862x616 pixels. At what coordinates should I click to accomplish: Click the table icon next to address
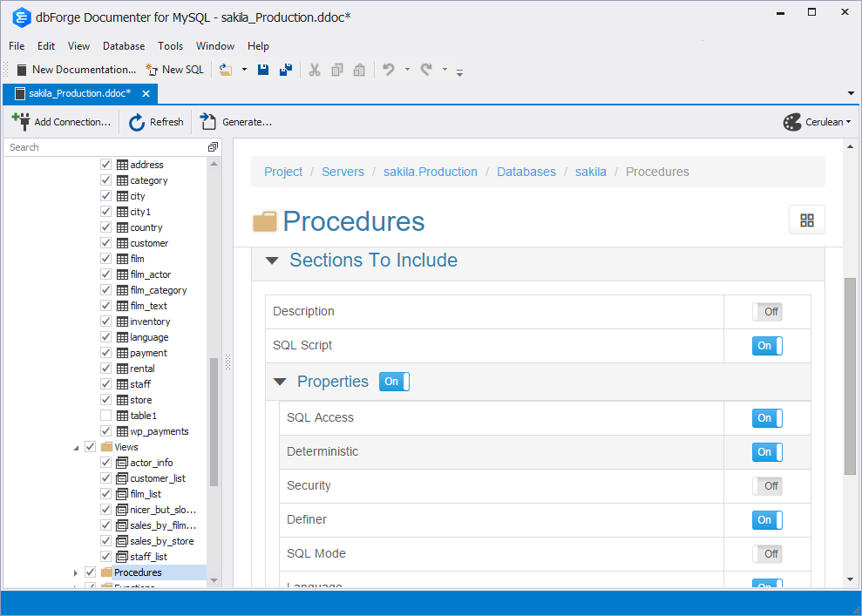coord(122,165)
